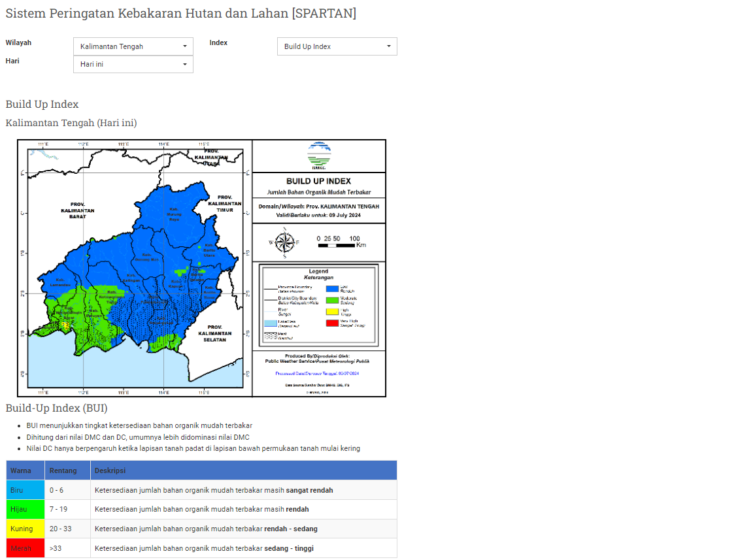The image size is (753, 560).
Task: Open the Index dropdown showing Build Up Index
Action: point(337,46)
